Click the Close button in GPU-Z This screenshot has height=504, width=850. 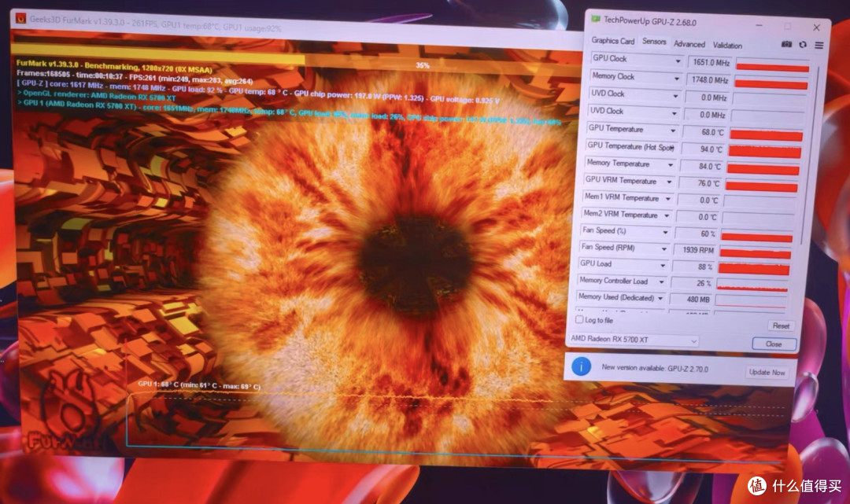[x=774, y=344]
